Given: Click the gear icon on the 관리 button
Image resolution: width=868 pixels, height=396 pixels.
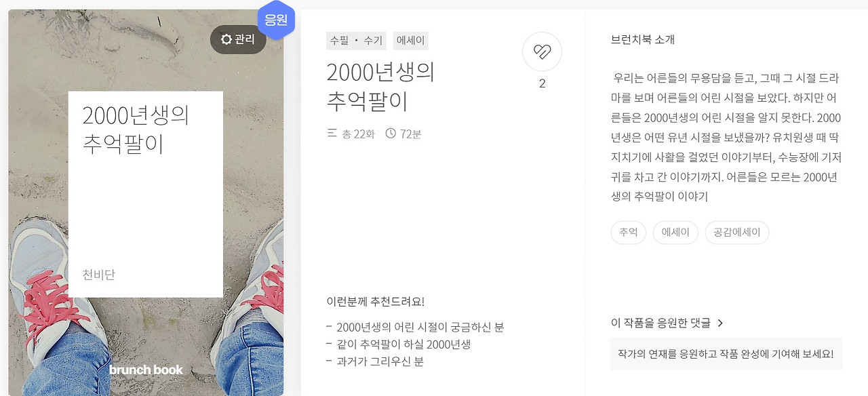Looking at the screenshot, I should [x=226, y=39].
